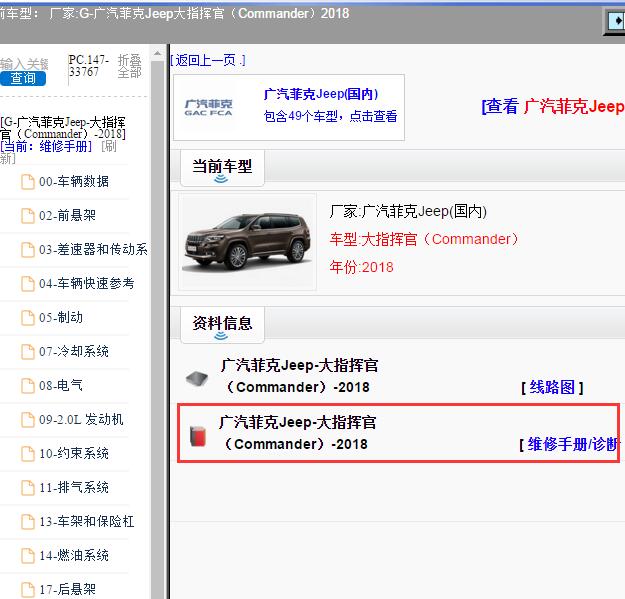Open 10-约束系统 tree item
This screenshot has width=625, height=599.
click(x=74, y=454)
